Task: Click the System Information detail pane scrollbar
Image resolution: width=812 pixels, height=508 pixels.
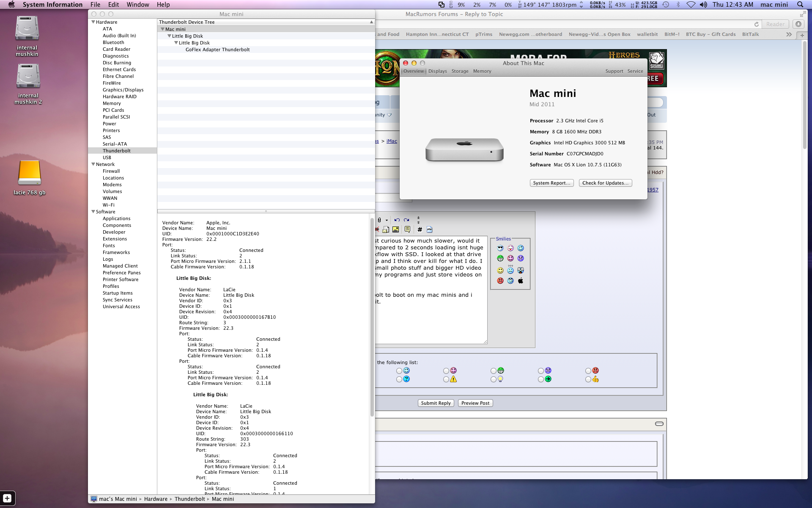Action: click(x=372, y=317)
